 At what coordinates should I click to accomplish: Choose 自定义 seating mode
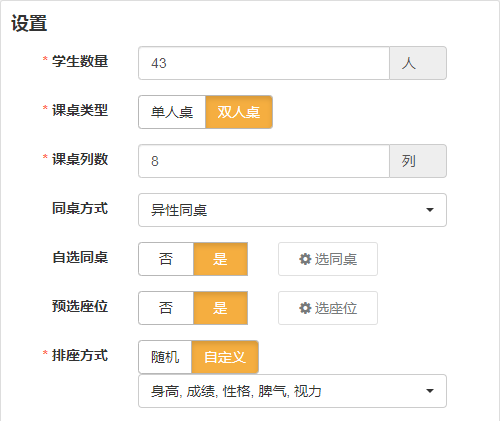click(x=225, y=357)
